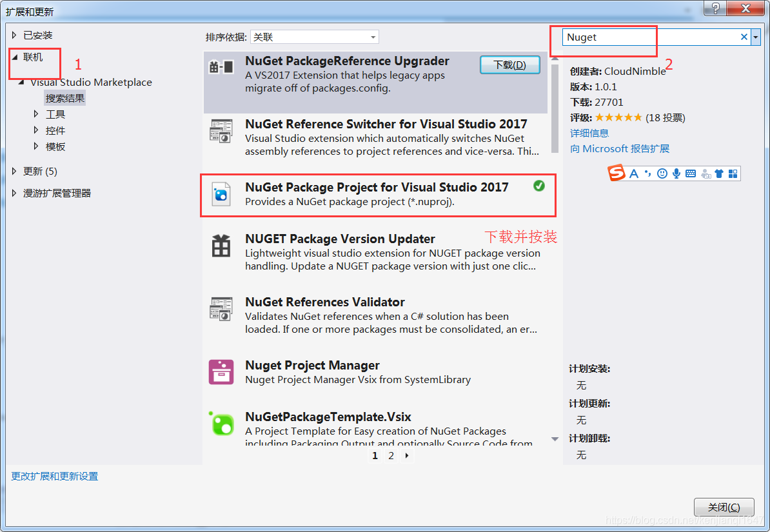Select NuGet References Validator entry

point(377,315)
